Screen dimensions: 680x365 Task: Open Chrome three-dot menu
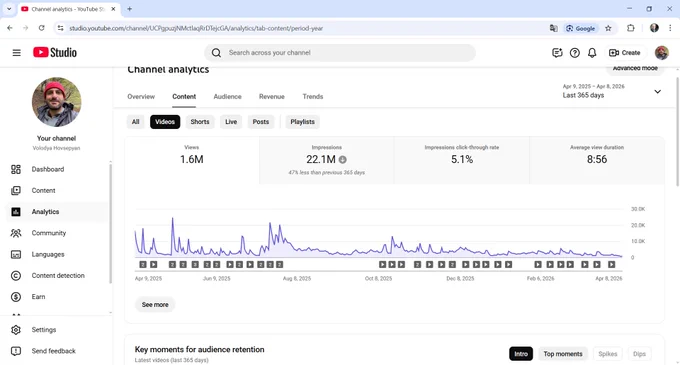click(x=670, y=28)
